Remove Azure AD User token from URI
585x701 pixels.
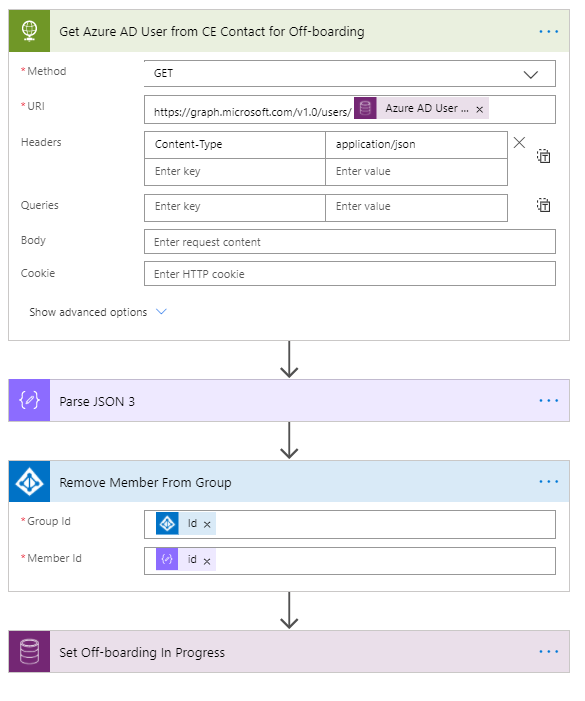480,110
